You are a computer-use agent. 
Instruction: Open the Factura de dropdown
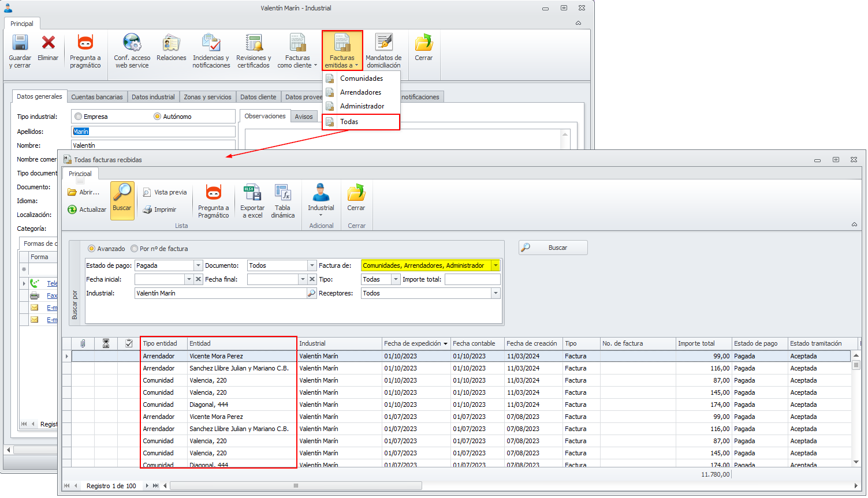(496, 265)
